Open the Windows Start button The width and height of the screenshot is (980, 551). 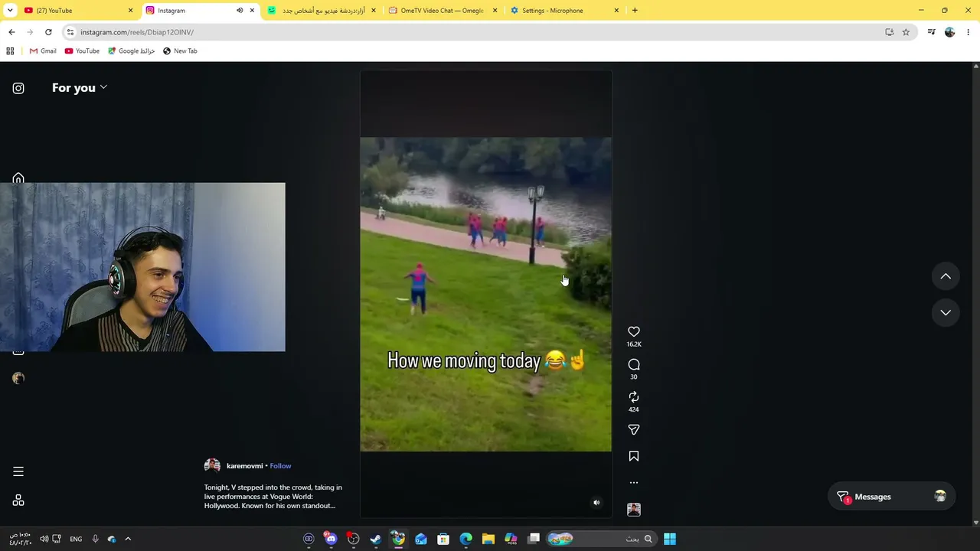[670, 539]
